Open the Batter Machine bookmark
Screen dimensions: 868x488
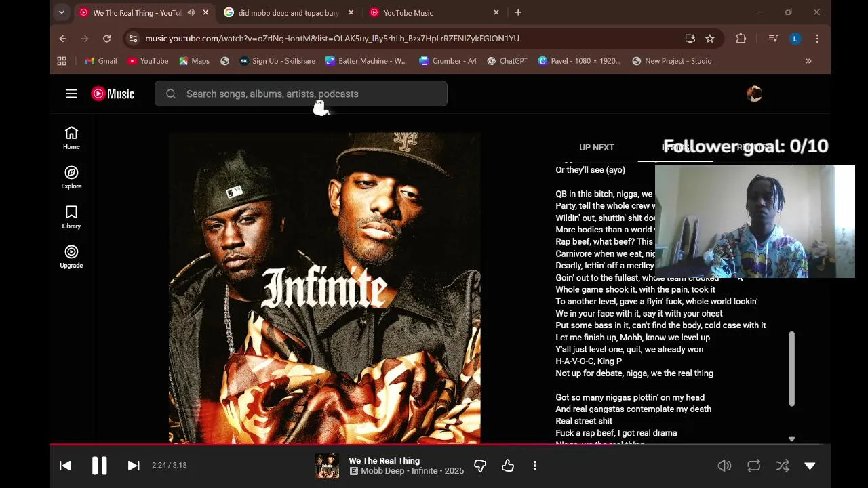[366, 61]
